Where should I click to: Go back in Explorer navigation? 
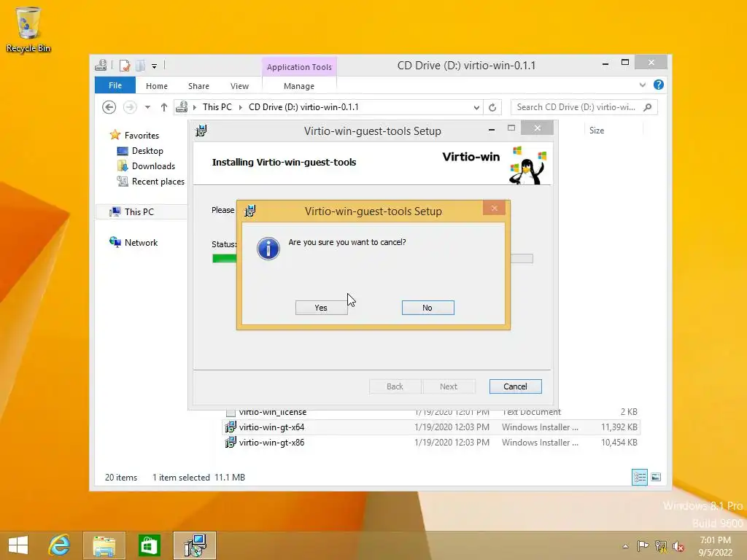coord(109,107)
